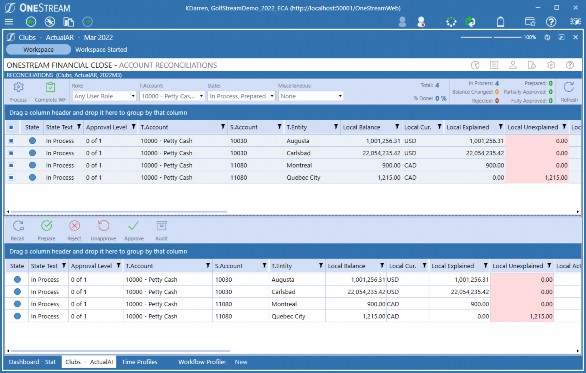Click the Prepare checkmark icon
586x373 pixels.
47,226
